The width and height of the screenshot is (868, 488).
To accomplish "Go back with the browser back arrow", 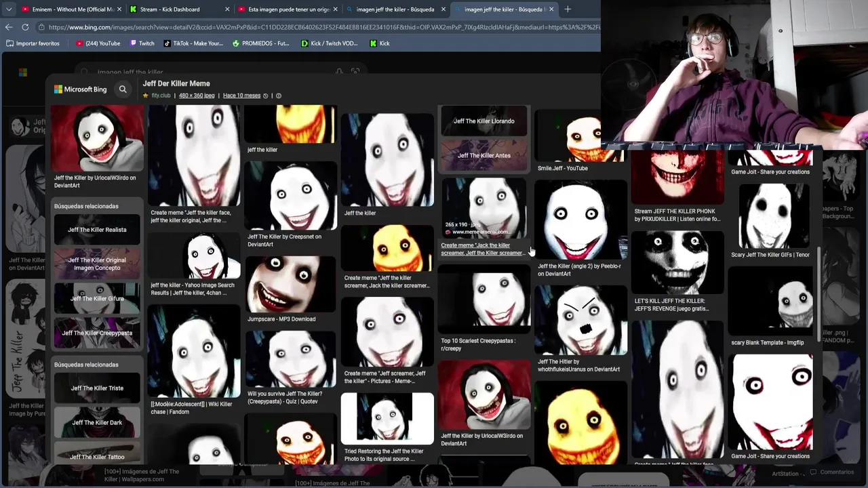I will point(9,27).
